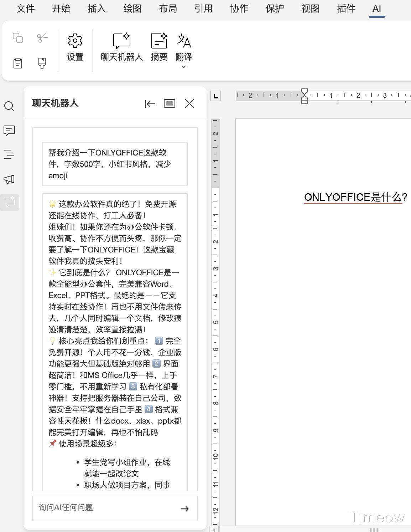The height and width of the screenshot is (532, 411).
Task: Switch to the 引用 tab
Action: click(204, 9)
